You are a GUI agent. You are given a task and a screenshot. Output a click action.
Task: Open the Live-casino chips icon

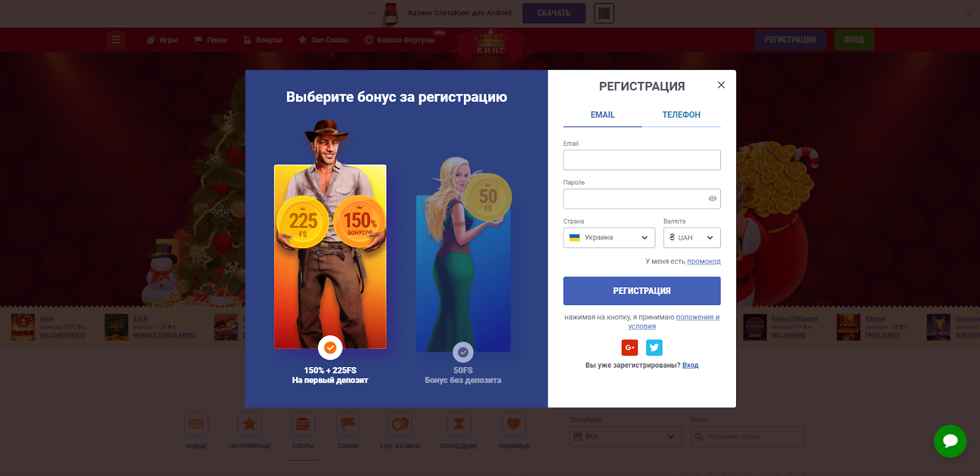(x=400, y=423)
